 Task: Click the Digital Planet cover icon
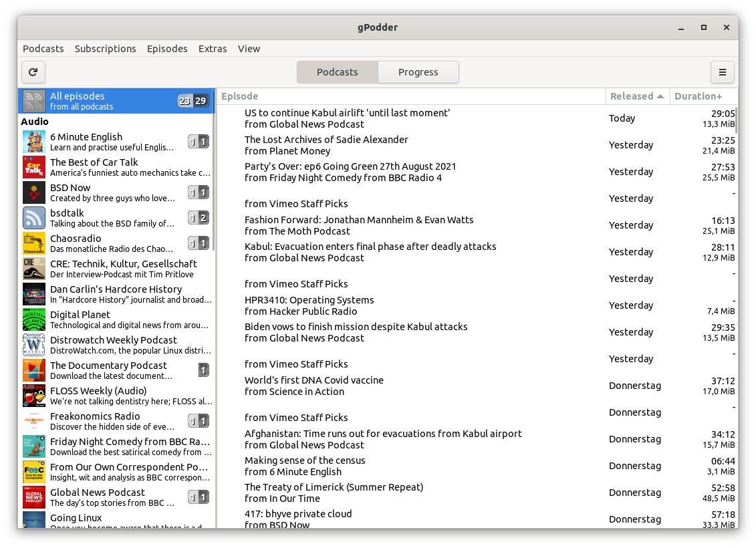pos(34,319)
